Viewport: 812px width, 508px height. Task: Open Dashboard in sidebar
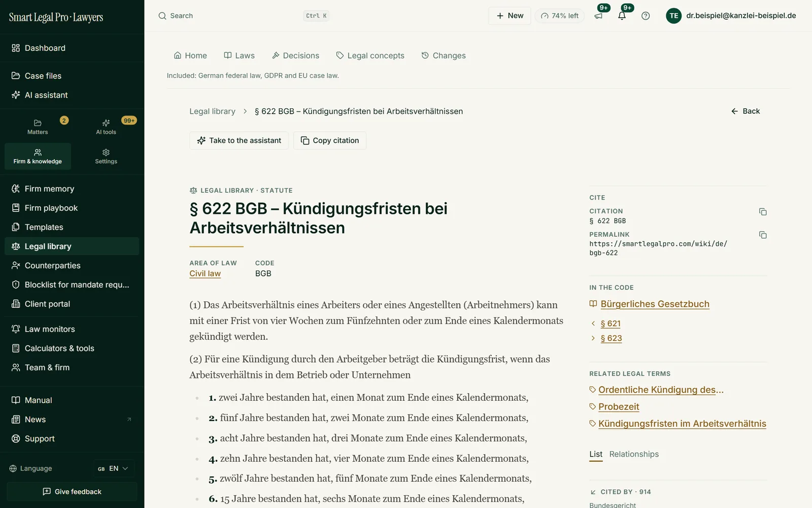(72, 48)
